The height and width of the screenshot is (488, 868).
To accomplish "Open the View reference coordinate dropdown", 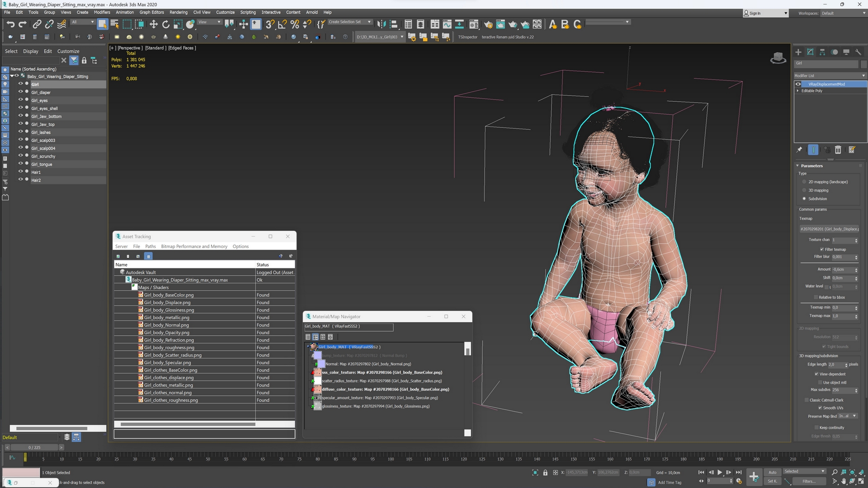I will 210,22.
